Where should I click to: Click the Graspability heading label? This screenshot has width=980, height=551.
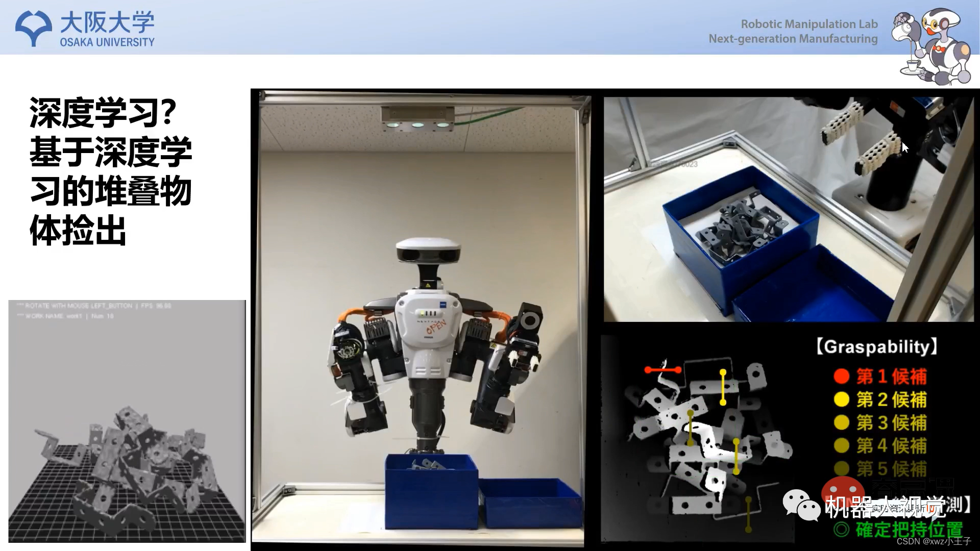coord(877,347)
